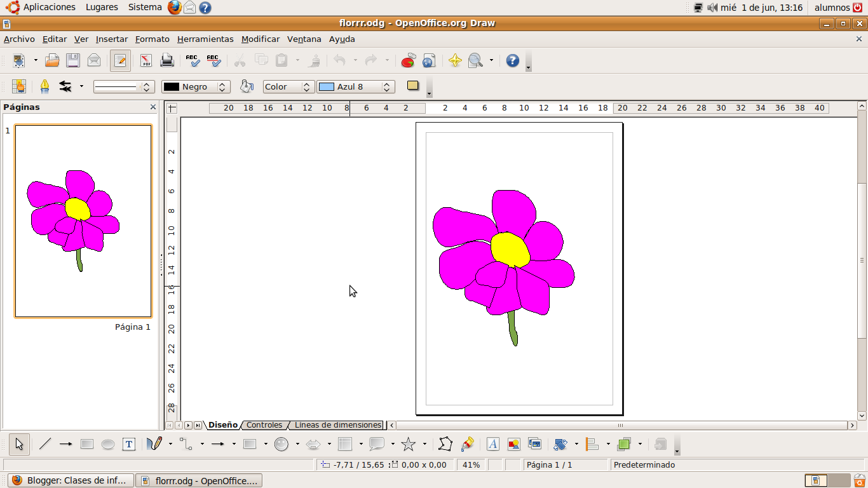The image size is (868, 488).
Task: Toggle Edit Mode with the pencil icon
Action: tap(121, 60)
